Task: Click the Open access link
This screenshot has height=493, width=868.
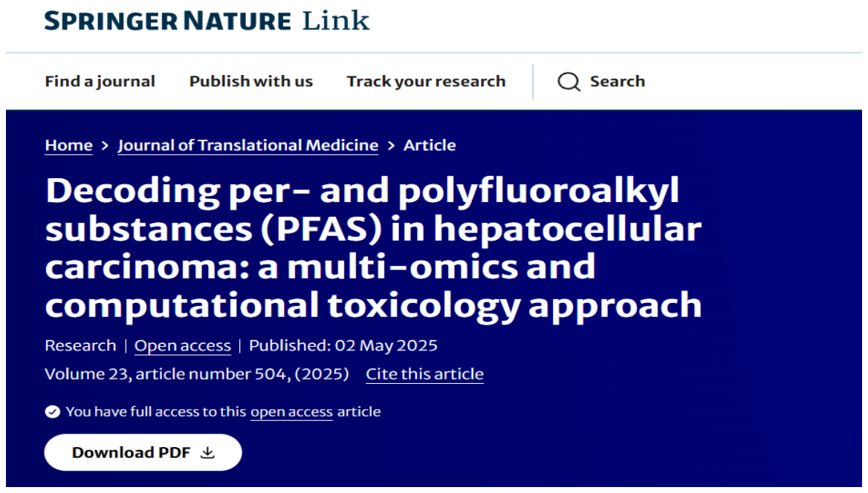Action: coord(183,346)
